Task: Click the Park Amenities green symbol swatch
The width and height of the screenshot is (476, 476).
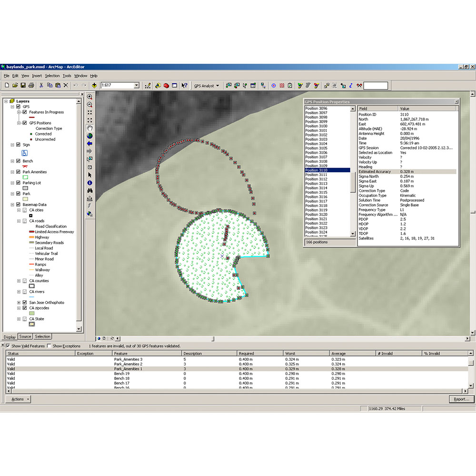Action: (x=26, y=177)
